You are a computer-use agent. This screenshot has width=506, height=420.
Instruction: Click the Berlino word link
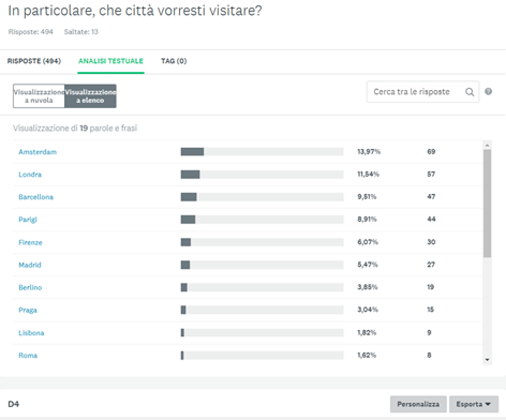(30, 288)
